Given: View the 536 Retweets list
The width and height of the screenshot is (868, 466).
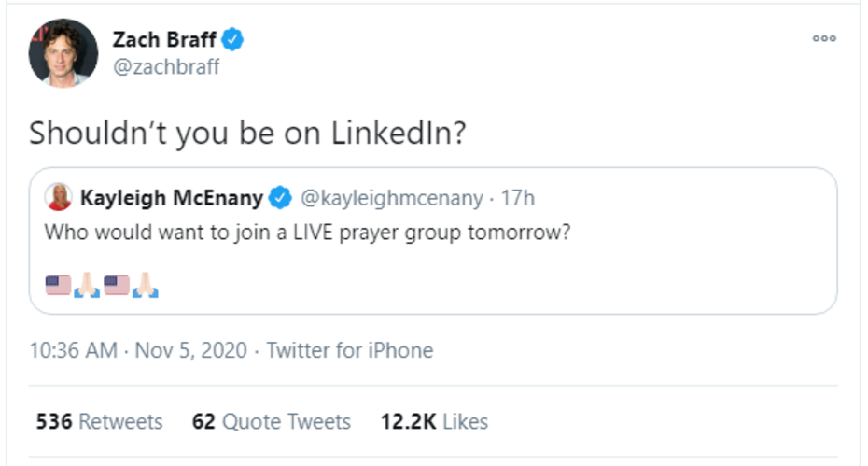Looking at the screenshot, I should (x=99, y=422).
